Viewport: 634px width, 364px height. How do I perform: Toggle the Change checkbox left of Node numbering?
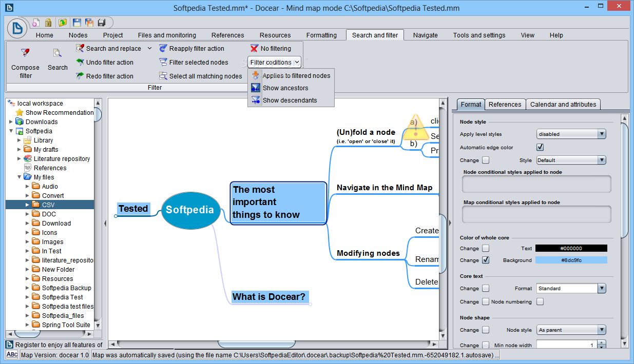[x=486, y=301]
